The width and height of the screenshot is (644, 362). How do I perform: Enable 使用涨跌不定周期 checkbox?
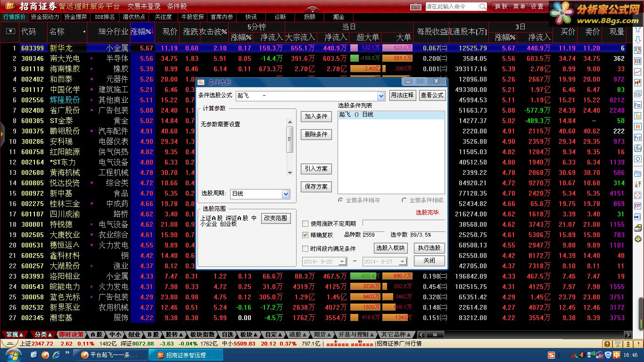[305, 223]
